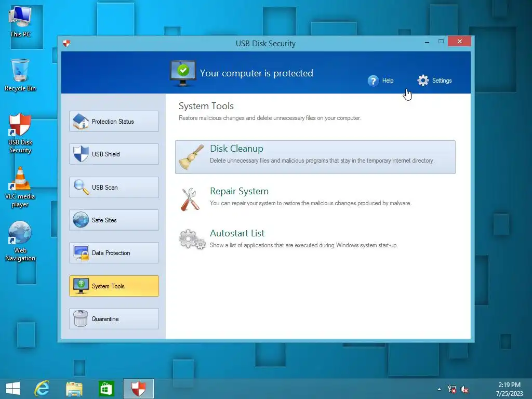Click the Help question mark icon
The image size is (532, 399).
(x=373, y=81)
